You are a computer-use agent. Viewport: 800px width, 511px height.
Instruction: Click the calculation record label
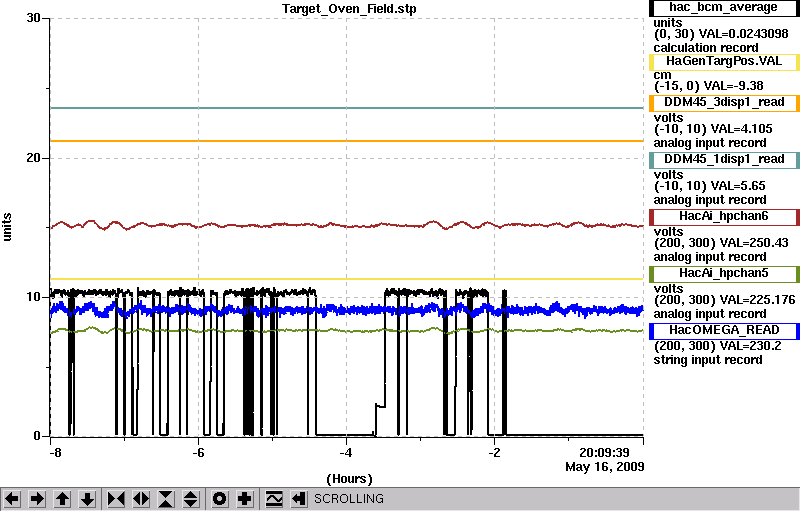click(706, 48)
